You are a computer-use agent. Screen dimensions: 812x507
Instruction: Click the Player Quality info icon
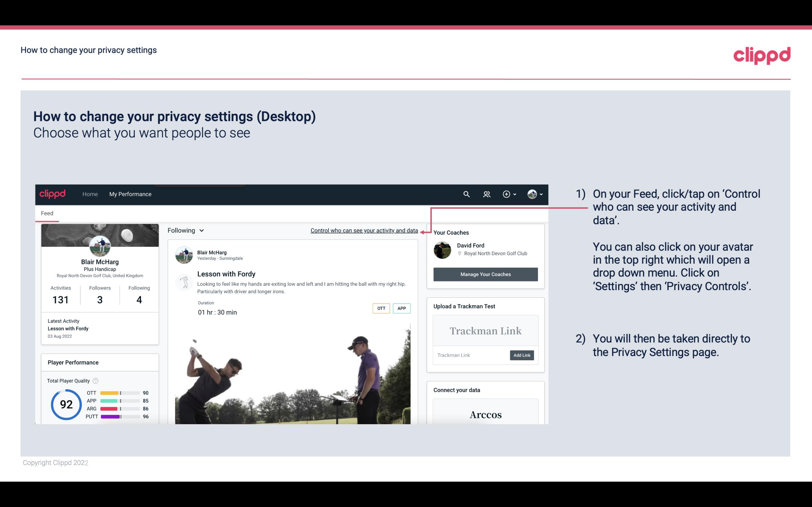pyautogui.click(x=95, y=380)
